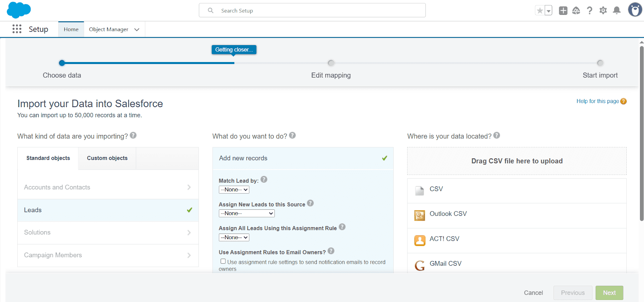Viewport: 644px width, 302px height.
Task: Click the page vertical scrollbar
Action: 642,133
